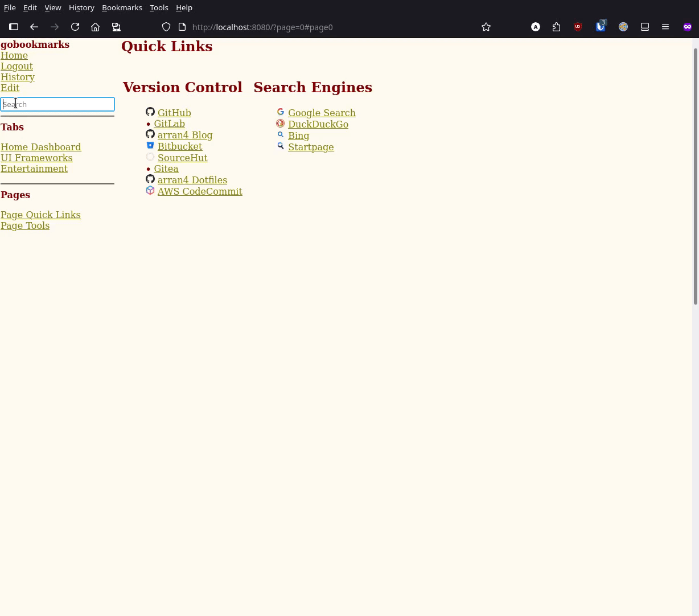699x616 pixels.
Task: Go to the Home sidebar link
Action: (x=14, y=55)
